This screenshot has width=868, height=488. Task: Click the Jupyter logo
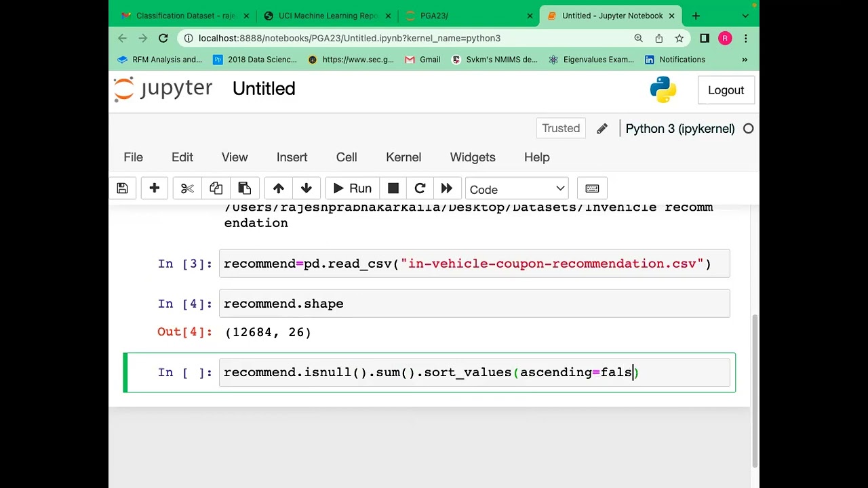coord(163,89)
